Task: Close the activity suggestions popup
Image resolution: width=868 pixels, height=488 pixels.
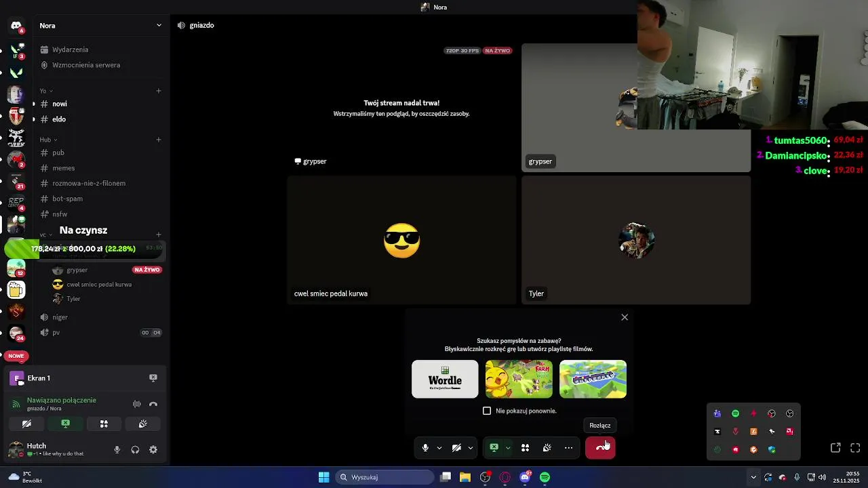Action: pos(625,317)
